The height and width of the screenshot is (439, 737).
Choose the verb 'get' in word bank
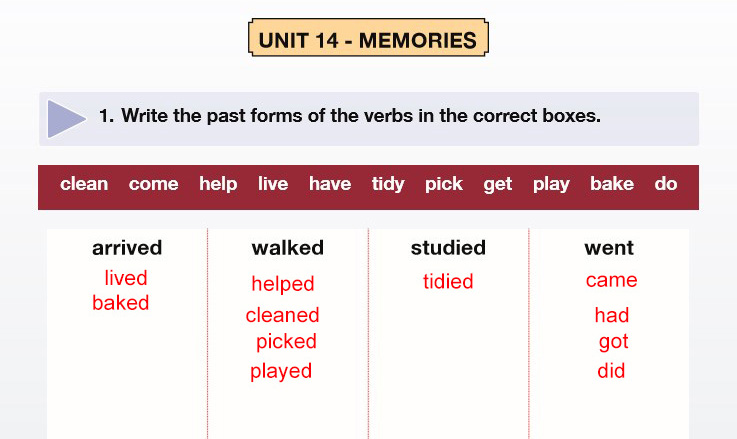497,184
